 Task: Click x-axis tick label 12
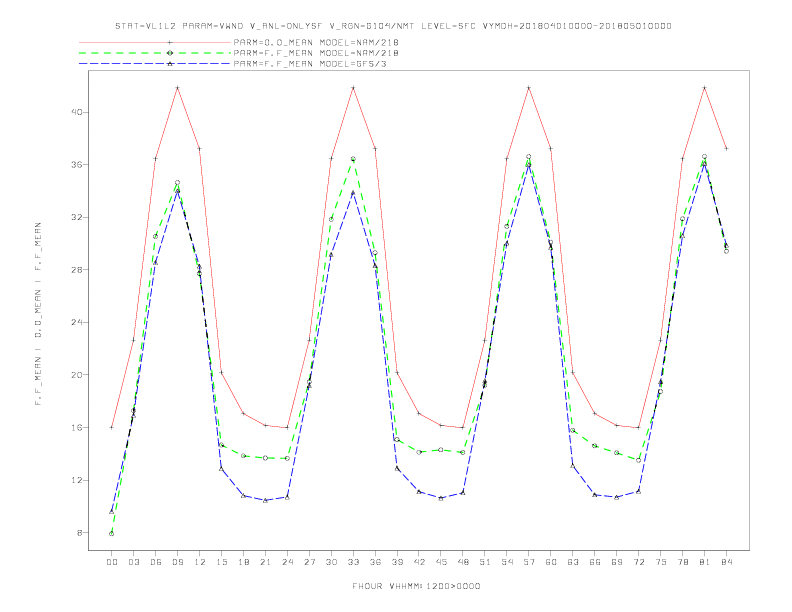[x=200, y=562]
